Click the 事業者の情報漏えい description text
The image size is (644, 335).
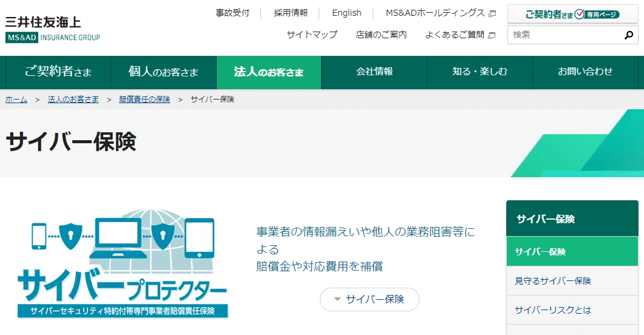[x=365, y=249]
